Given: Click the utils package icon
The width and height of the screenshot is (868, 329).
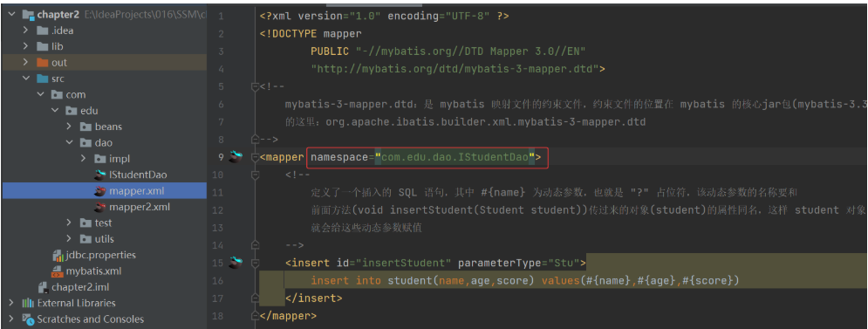Looking at the screenshot, I should point(85,239).
